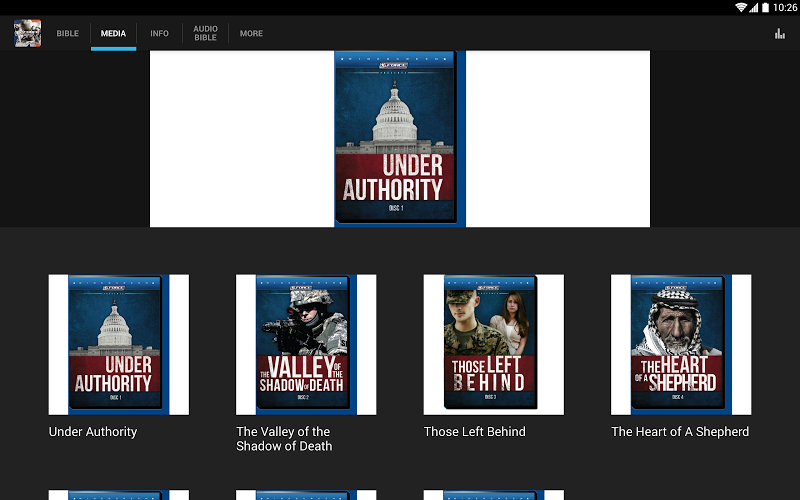Click the "Those Left Behind" title text
800x500 pixels.
(474, 432)
